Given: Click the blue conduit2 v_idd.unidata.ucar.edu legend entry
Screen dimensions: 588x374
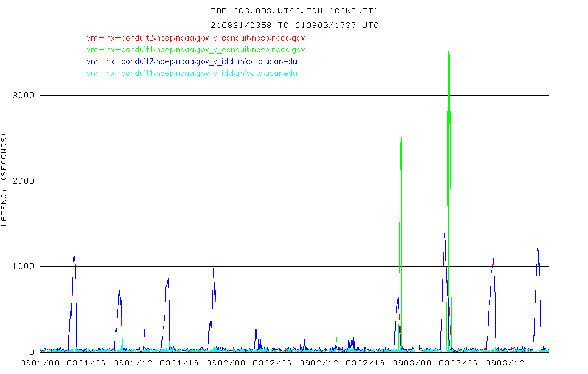Looking at the screenshot, I should (x=192, y=61).
